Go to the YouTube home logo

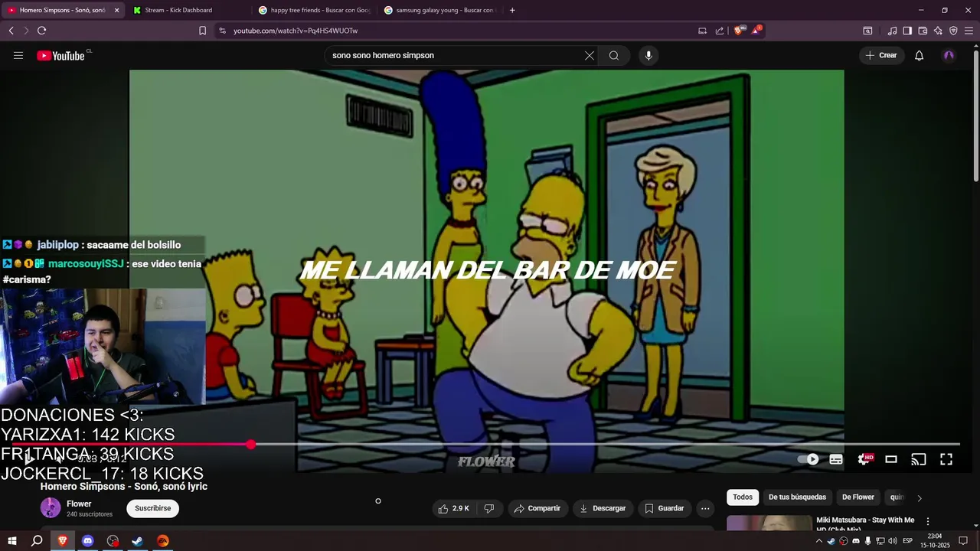[x=60, y=55]
